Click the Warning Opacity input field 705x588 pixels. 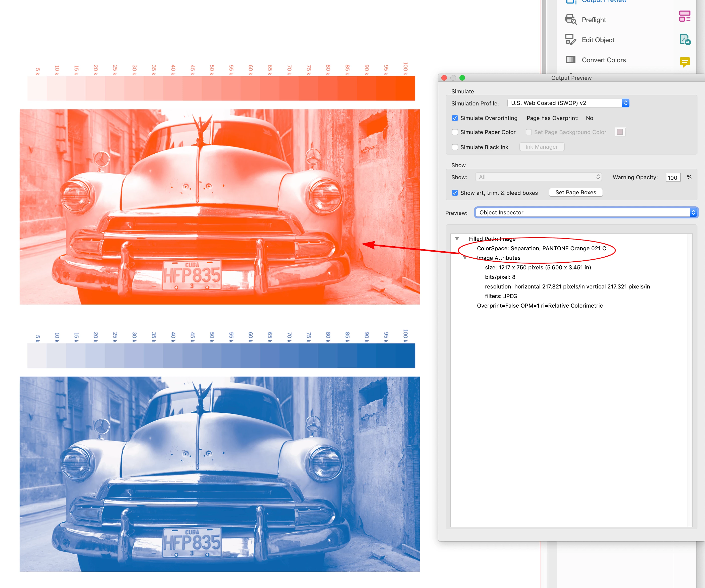[x=673, y=178]
